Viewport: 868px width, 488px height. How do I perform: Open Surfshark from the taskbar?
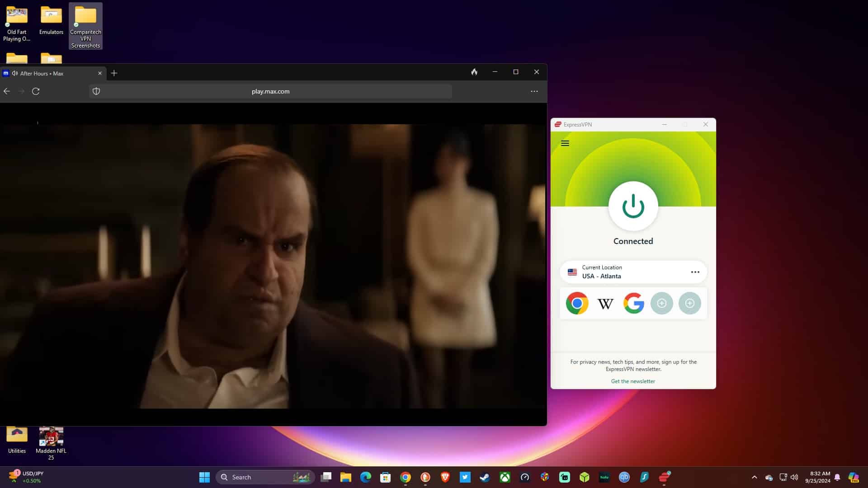644,477
